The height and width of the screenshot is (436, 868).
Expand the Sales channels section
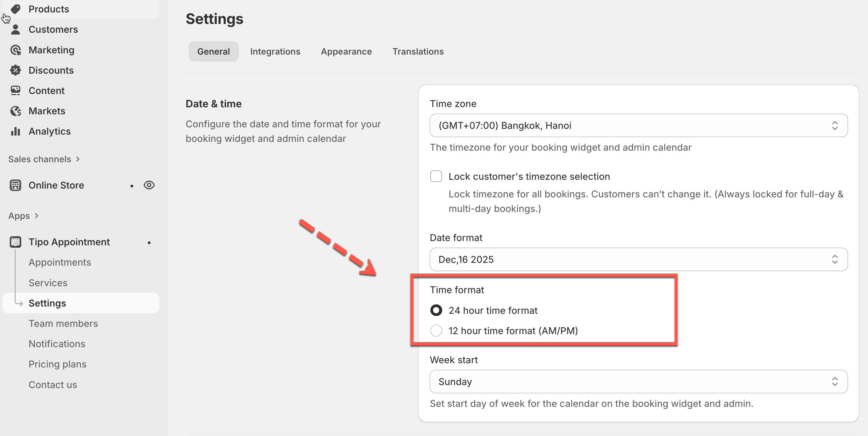(x=44, y=159)
